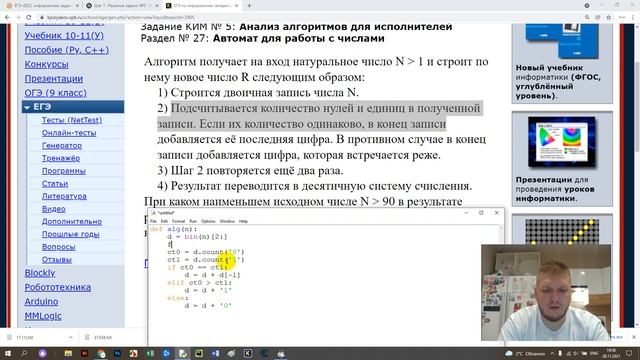This screenshot has height=360, width=640.
Task: Click the Презентации colorful thumbnail image
Action: [562, 142]
